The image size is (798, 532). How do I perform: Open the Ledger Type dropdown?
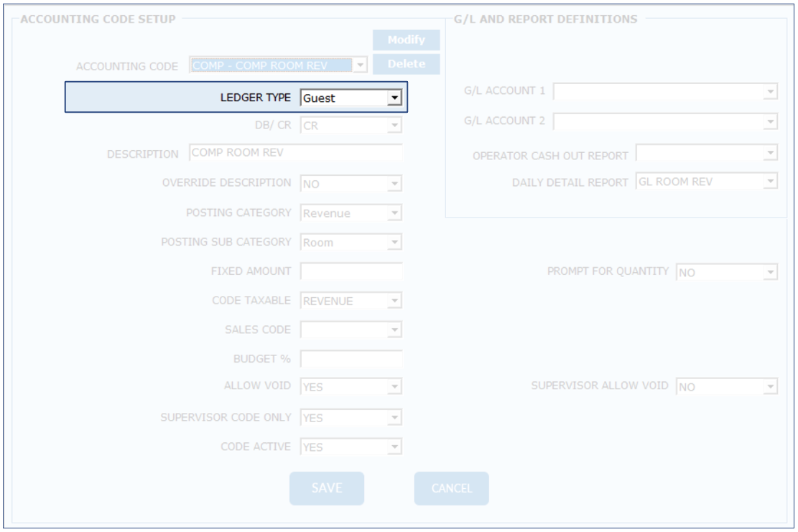point(393,98)
